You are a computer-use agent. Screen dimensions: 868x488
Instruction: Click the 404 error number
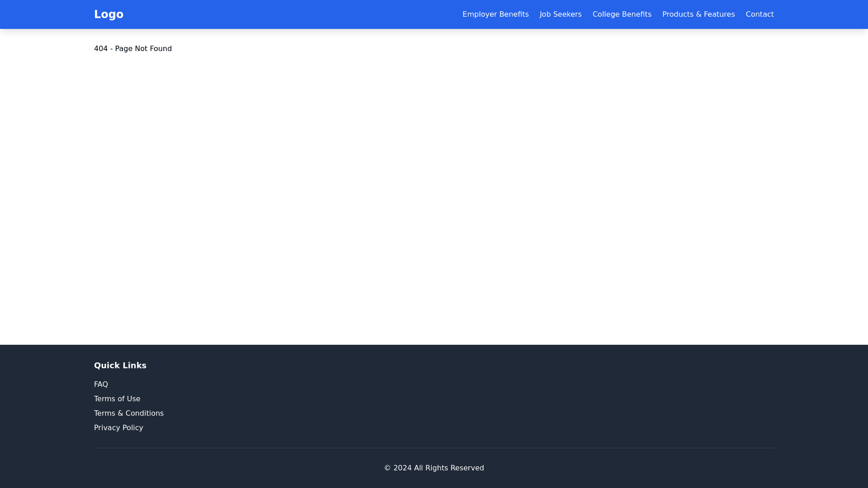pyautogui.click(x=100, y=49)
